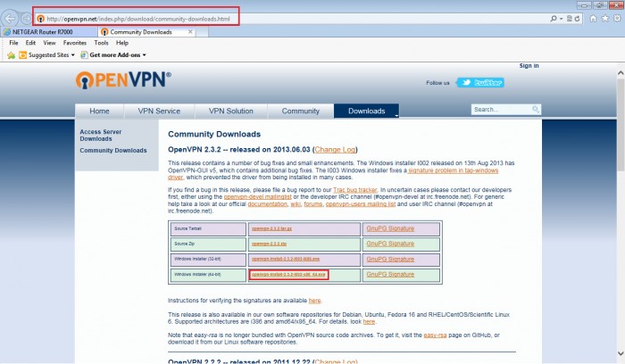Screen dimensions: 625x364
Task: Click the OpenVPN logo
Action: point(123,79)
